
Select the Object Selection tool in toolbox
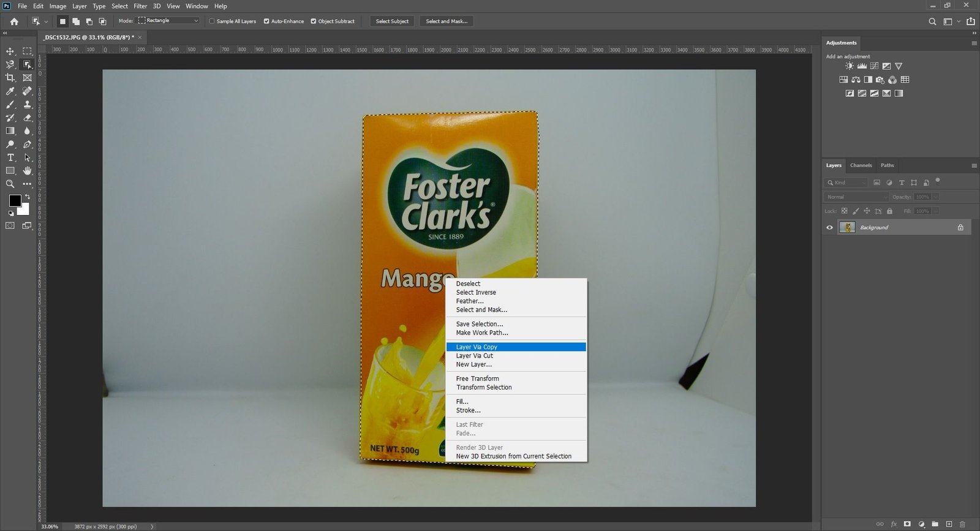coord(27,64)
